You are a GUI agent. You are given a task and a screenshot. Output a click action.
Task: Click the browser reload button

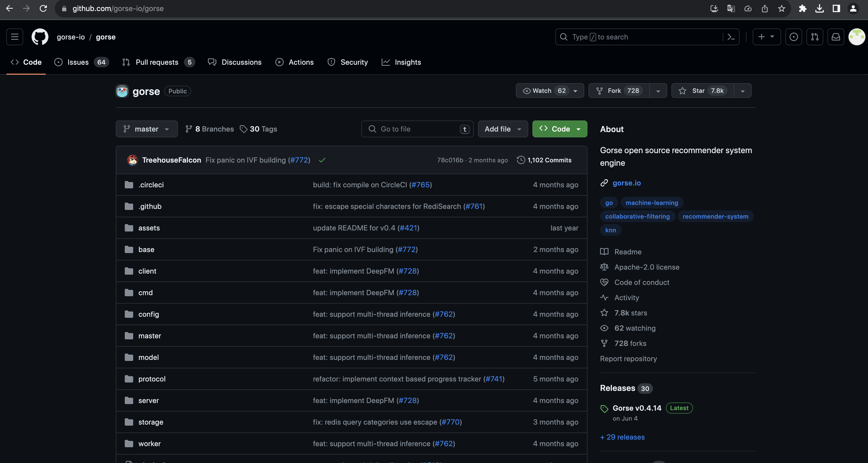(x=43, y=8)
